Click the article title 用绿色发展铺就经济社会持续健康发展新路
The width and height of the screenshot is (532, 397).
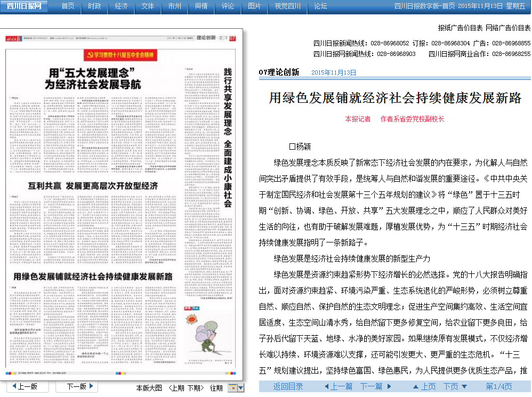(x=395, y=98)
